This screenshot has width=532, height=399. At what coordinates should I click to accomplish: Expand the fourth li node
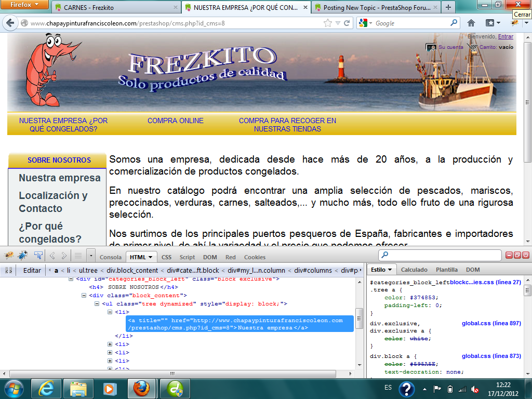coord(110,361)
